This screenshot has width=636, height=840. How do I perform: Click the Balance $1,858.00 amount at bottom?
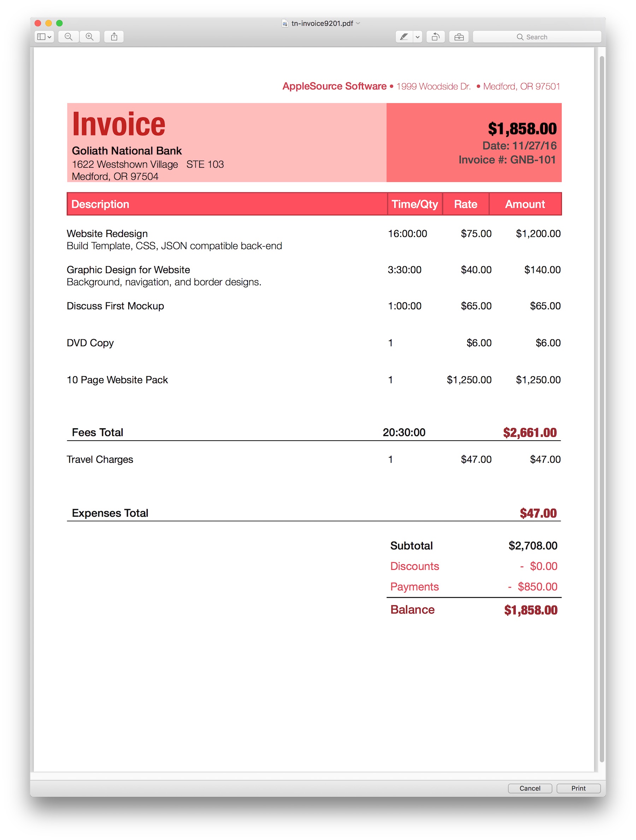coord(530,610)
